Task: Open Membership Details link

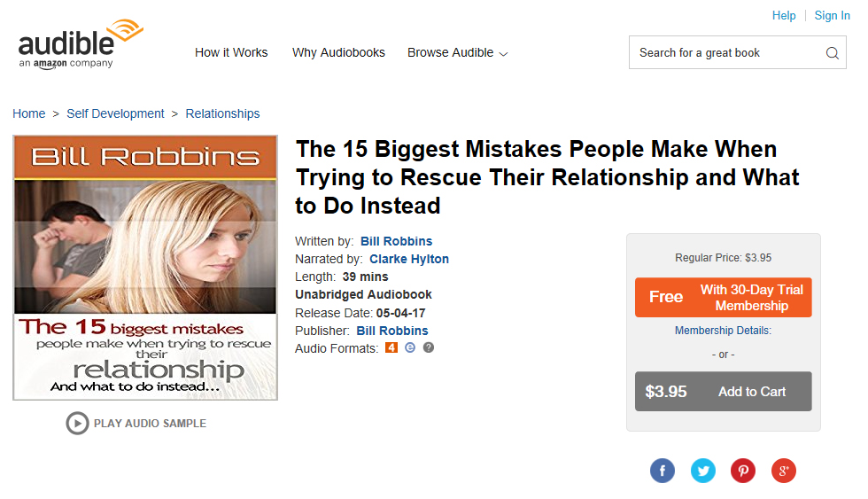Action: click(723, 331)
